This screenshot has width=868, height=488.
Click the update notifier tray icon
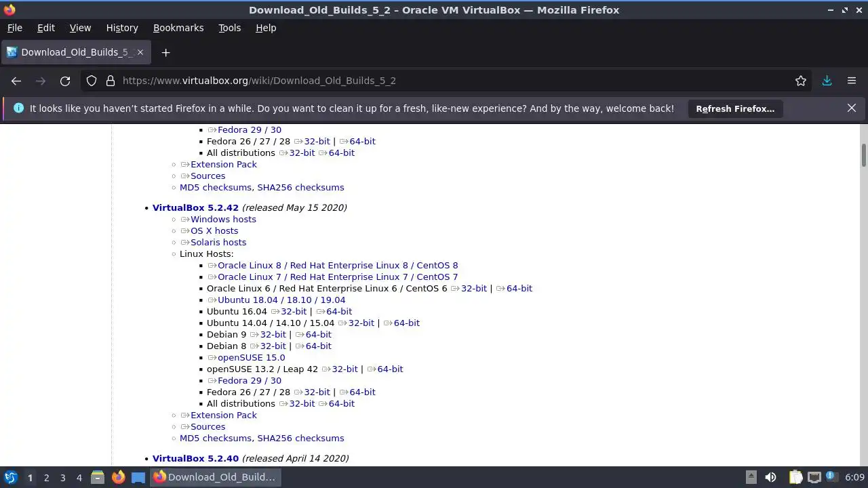click(833, 477)
